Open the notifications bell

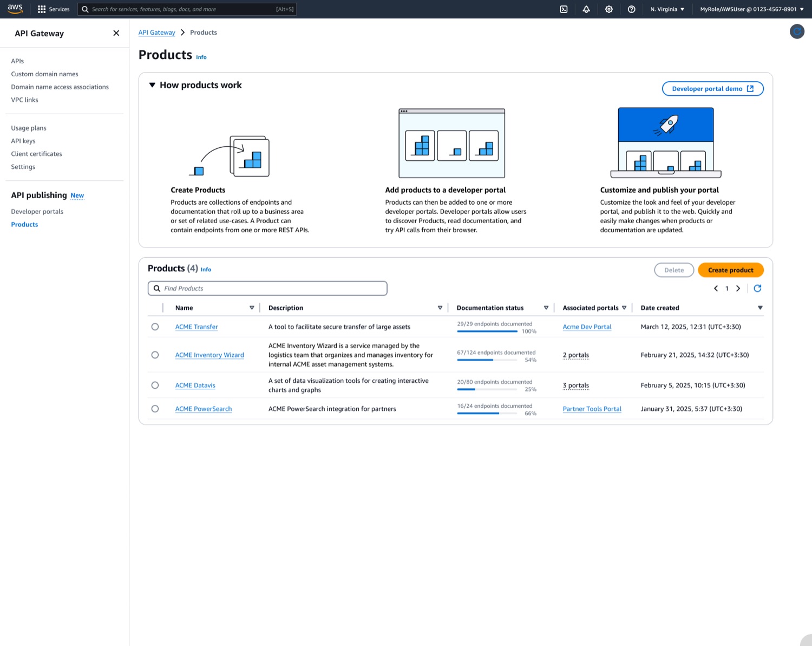(x=586, y=9)
